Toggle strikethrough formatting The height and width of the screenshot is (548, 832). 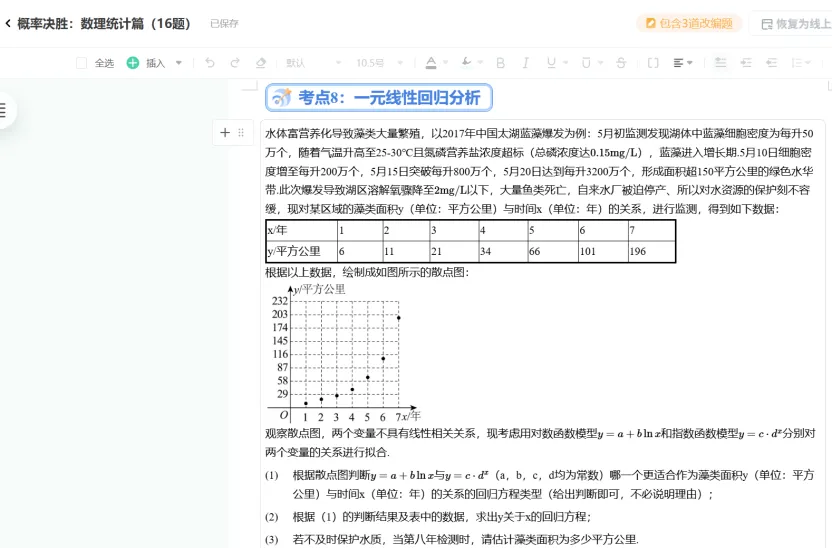click(x=621, y=63)
